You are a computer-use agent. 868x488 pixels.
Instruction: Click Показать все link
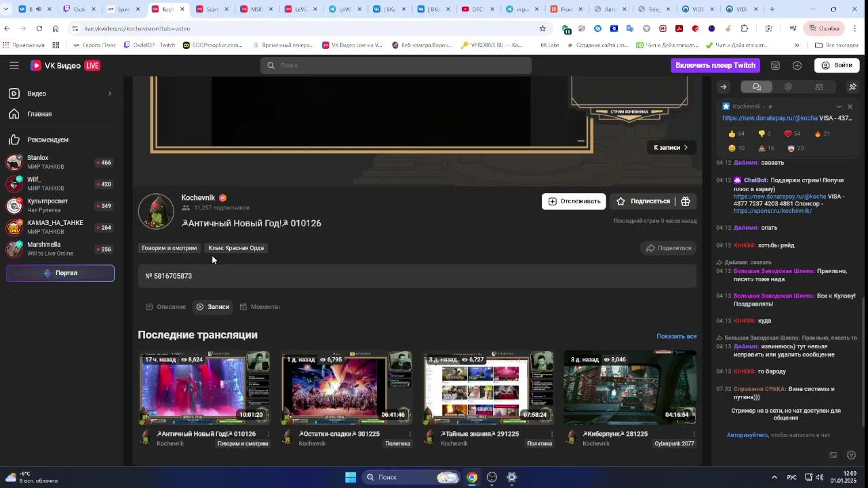676,336
